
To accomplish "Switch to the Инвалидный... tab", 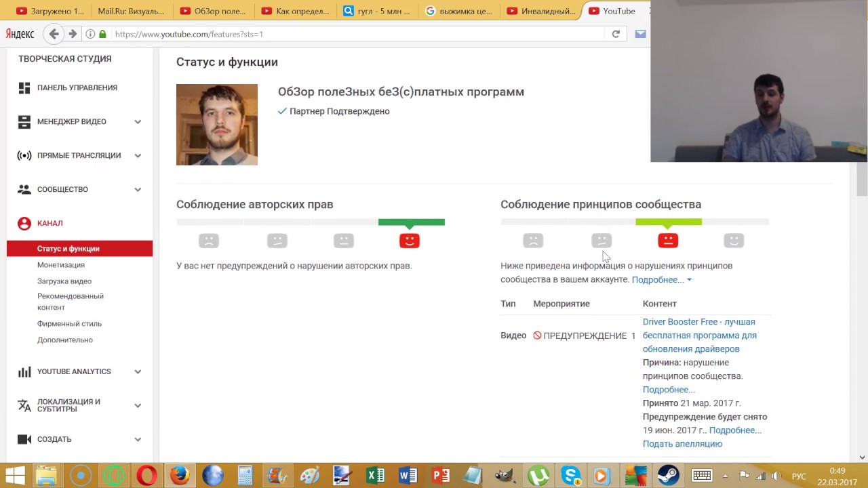I will 541,11.
